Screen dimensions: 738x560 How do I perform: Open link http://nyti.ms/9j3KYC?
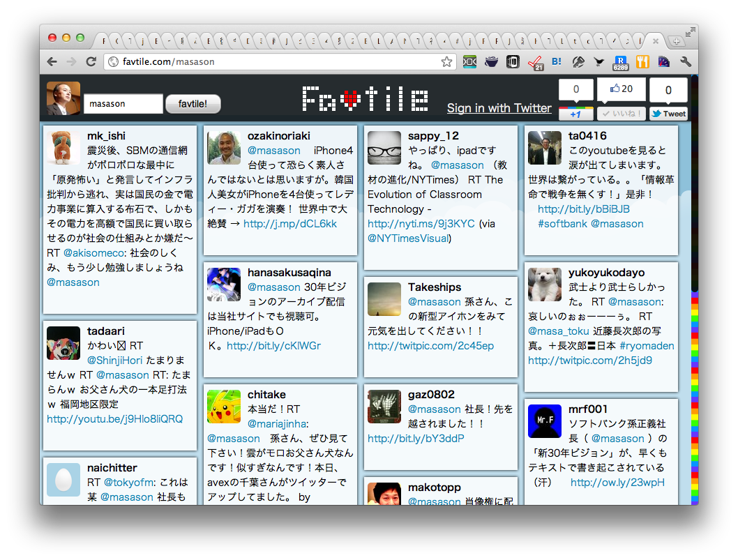coord(421,224)
